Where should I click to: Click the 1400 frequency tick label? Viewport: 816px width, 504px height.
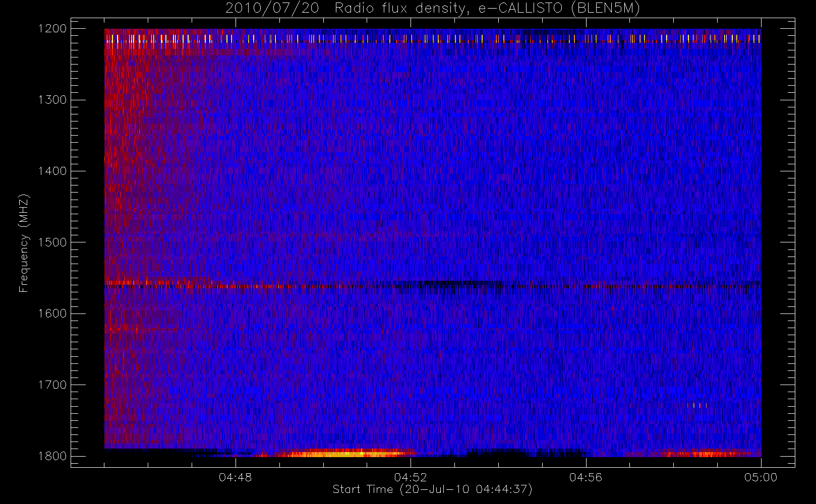[52, 171]
